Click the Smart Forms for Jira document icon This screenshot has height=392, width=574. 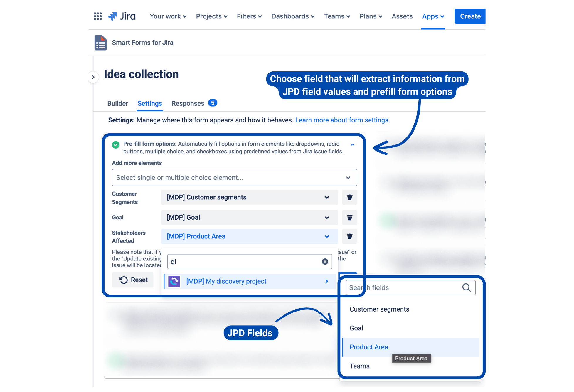pyautogui.click(x=100, y=43)
